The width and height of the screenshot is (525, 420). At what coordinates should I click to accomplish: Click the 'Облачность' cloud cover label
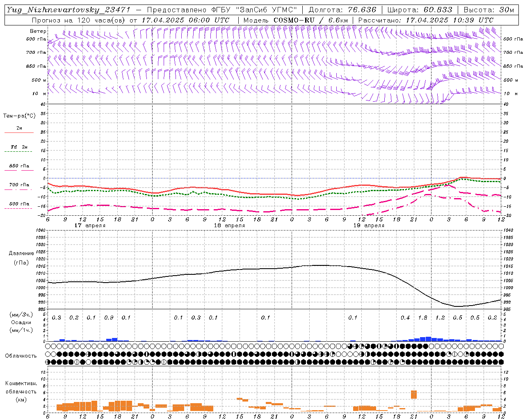click(x=21, y=356)
